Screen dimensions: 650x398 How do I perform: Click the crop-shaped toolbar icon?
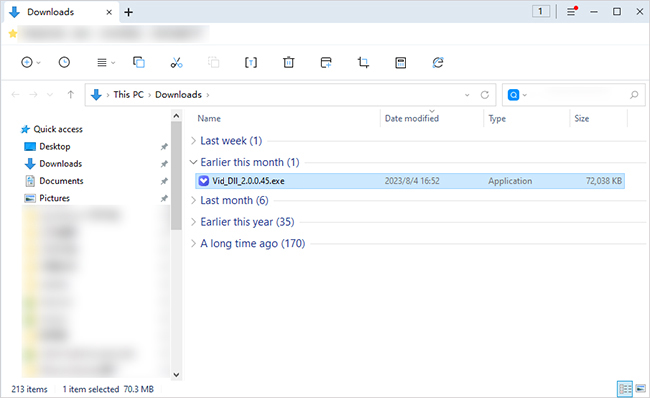pyautogui.click(x=363, y=63)
